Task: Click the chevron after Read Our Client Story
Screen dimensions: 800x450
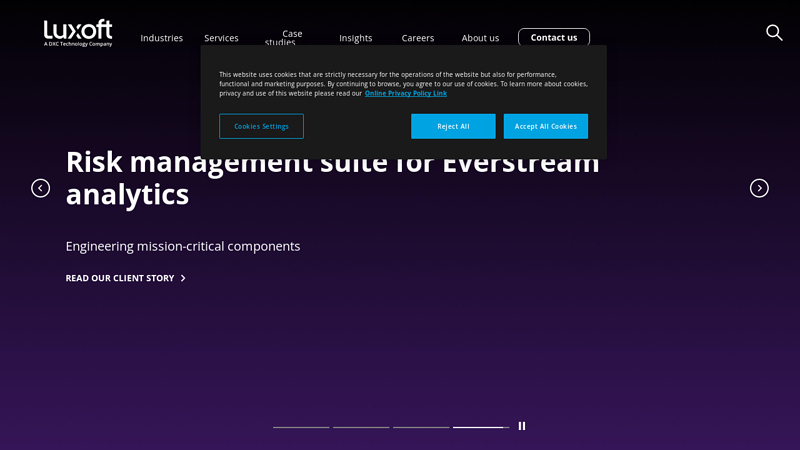Action: click(x=183, y=278)
